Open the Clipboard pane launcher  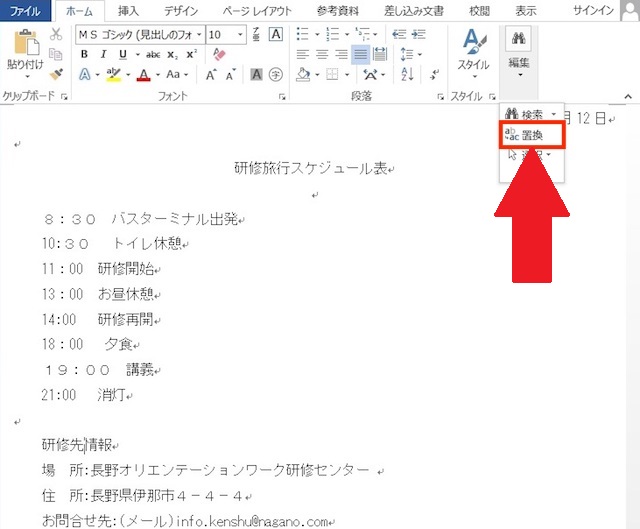[64, 97]
